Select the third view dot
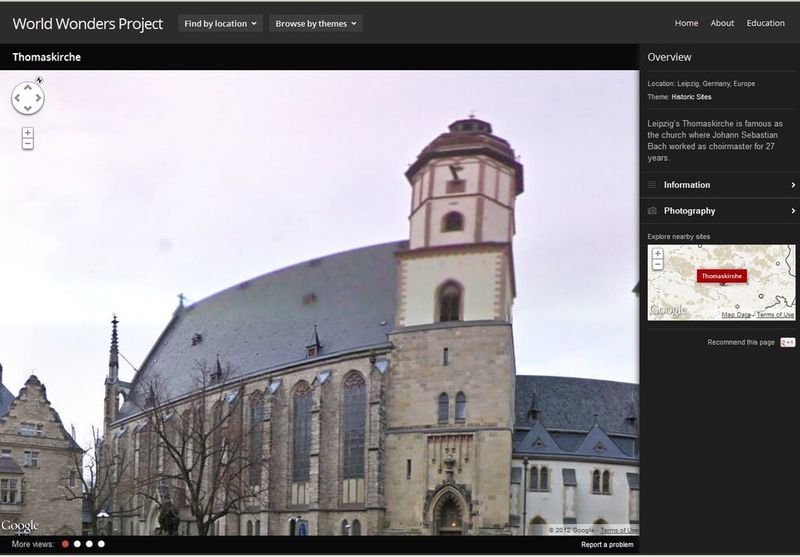 89,544
